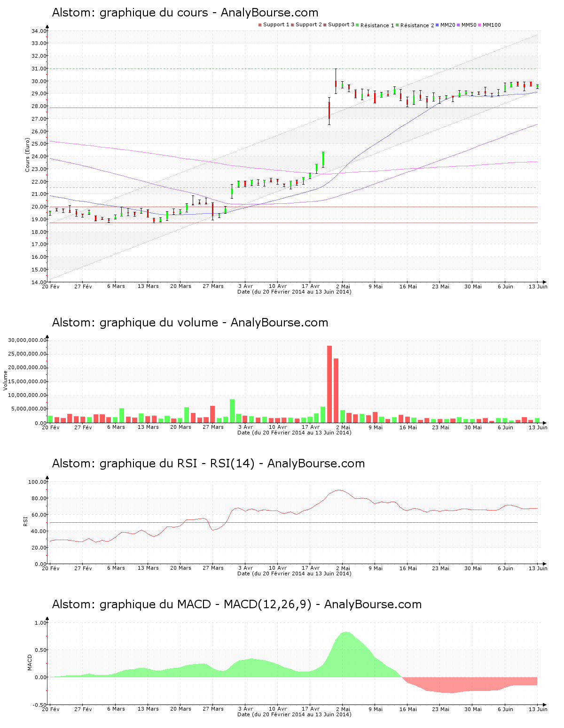Click '27 Mars' date under the MACD chart
This screenshot has height=728, width=564.
coord(213,709)
